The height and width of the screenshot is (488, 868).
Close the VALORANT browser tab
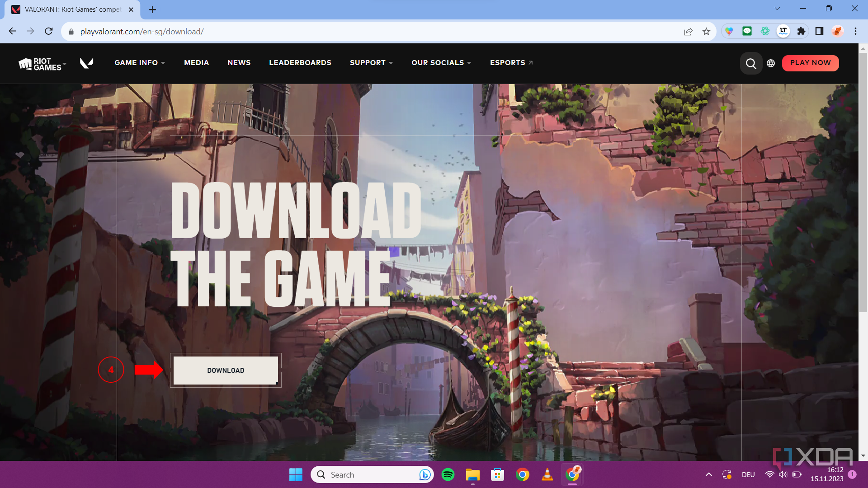131,9
